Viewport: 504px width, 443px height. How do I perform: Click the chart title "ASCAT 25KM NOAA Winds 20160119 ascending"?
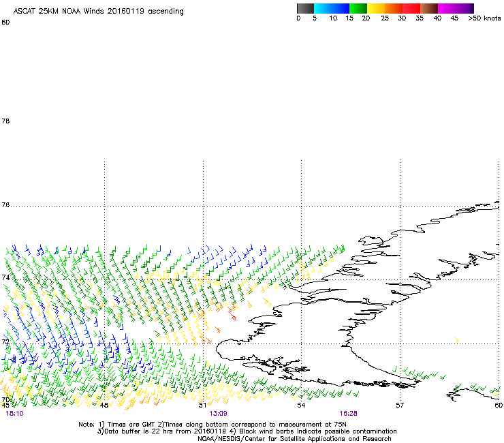98,12
